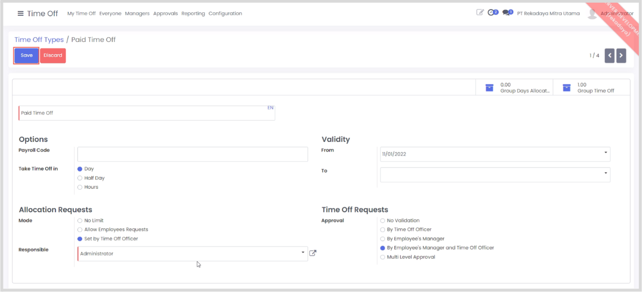Open the conversations chat icon

pyautogui.click(x=506, y=13)
